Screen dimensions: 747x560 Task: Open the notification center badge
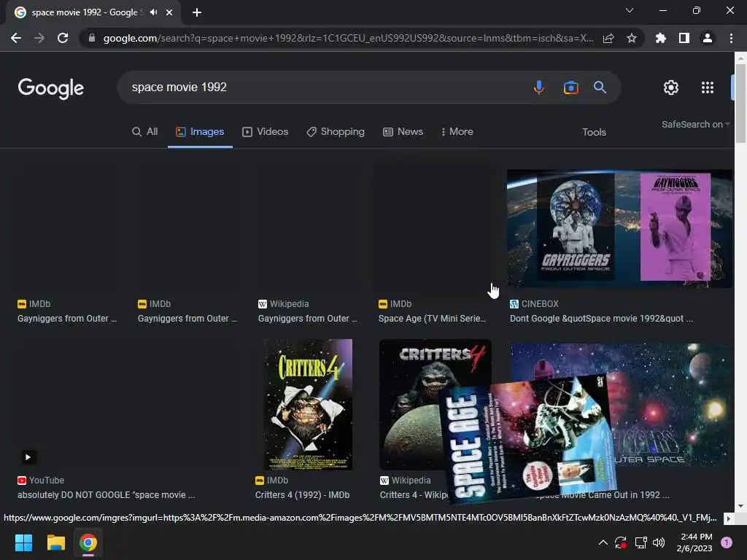pyautogui.click(x=727, y=542)
